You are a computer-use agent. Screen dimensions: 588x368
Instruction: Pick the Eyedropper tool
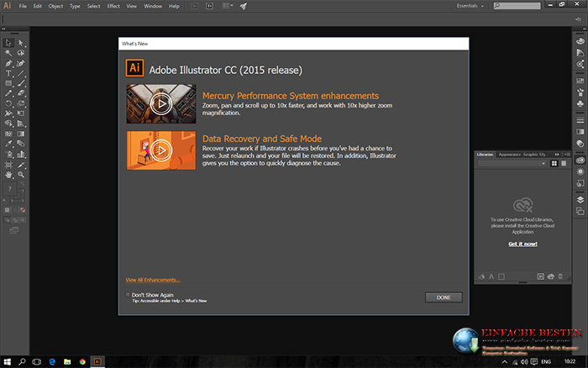click(x=8, y=144)
